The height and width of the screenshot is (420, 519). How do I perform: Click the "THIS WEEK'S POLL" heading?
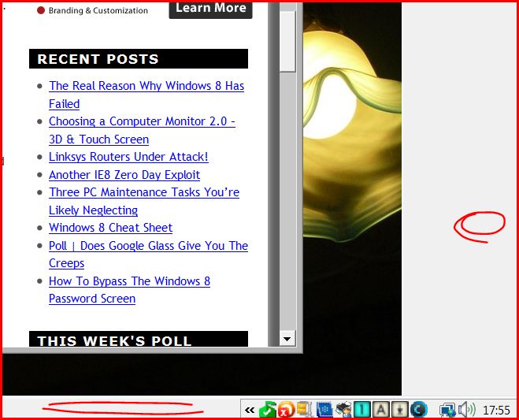[x=139, y=339]
